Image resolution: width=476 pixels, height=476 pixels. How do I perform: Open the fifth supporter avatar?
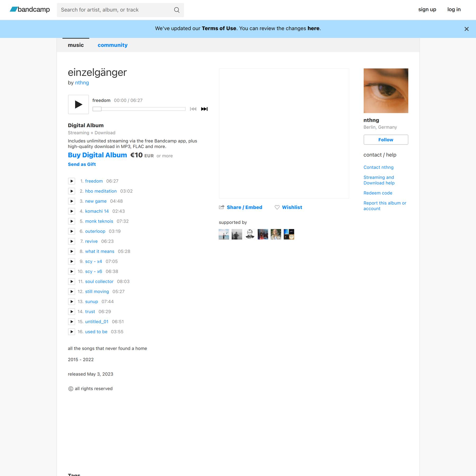(x=276, y=234)
